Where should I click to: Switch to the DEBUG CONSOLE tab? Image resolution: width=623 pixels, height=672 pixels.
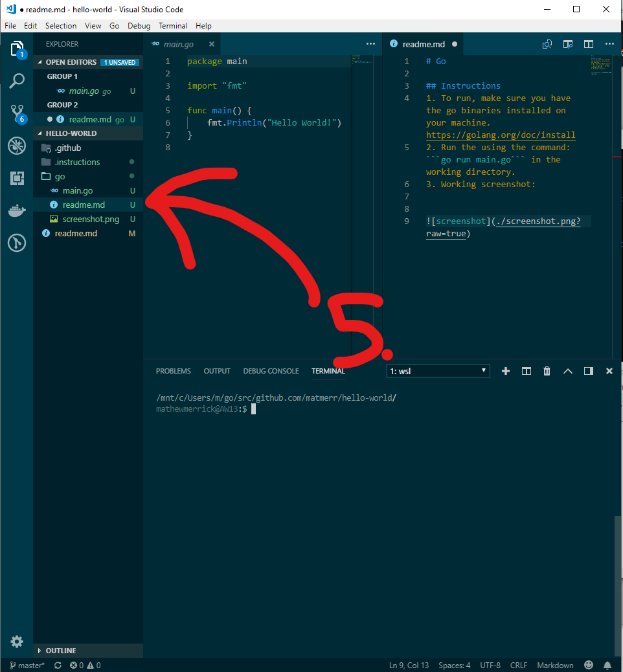(271, 371)
